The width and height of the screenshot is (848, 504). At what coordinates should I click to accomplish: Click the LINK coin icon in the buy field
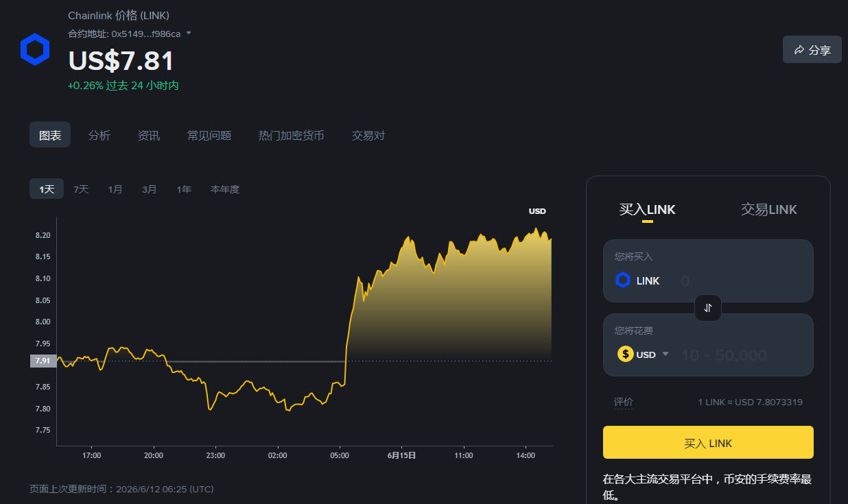(x=623, y=280)
